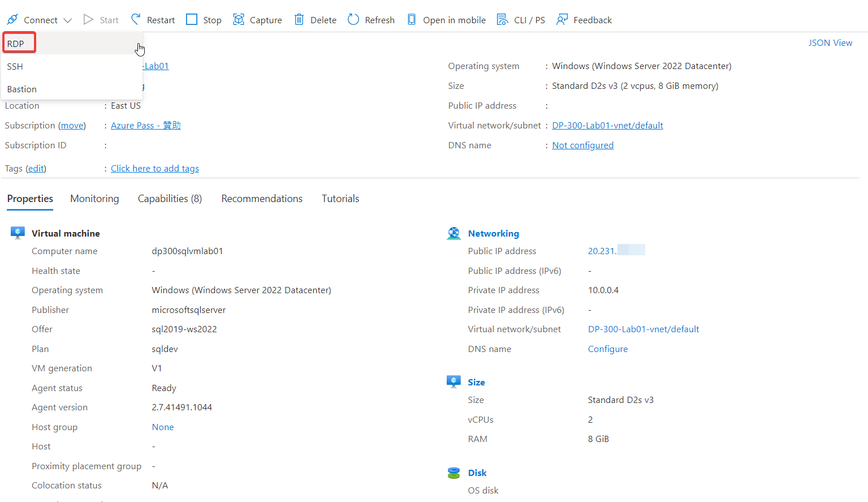Click 'Click here to add tags' link
The width and height of the screenshot is (868, 502).
pos(154,168)
